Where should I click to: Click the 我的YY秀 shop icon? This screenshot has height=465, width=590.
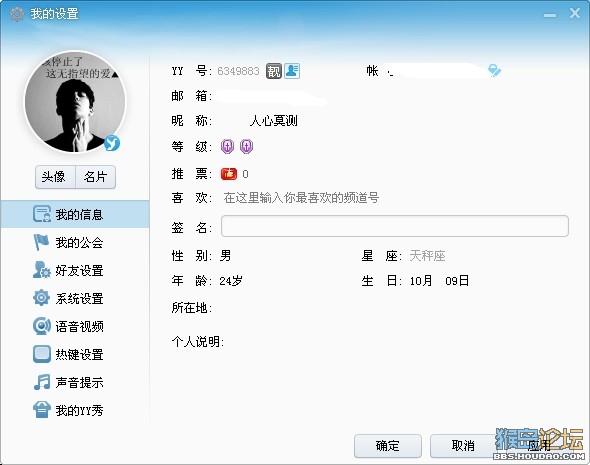pyautogui.click(x=41, y=410)
